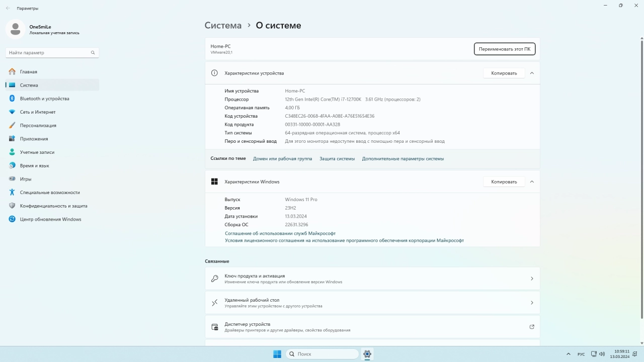The height and width of the screenshot is (362, 644).
Task: Click the Windows logo beside Характеристики Windows
Action: tap(214, 182)
